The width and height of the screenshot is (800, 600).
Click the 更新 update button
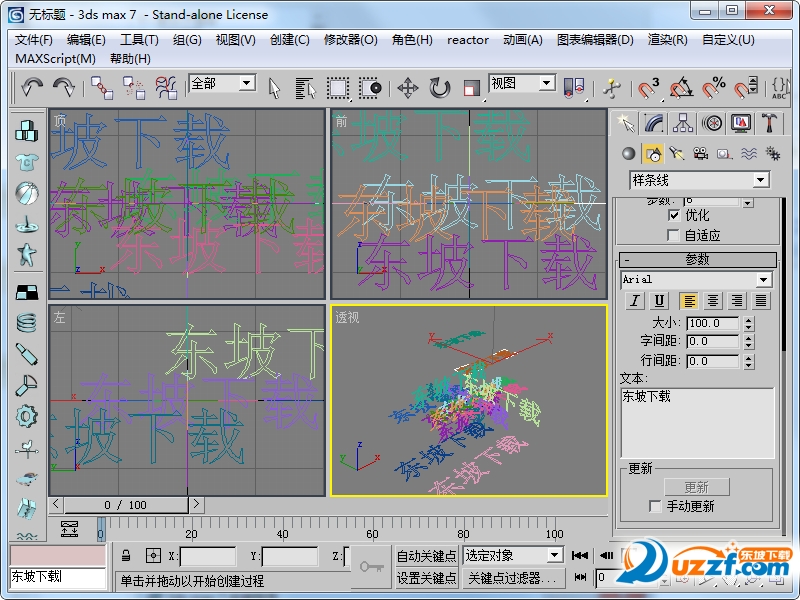tap(696, 486)
